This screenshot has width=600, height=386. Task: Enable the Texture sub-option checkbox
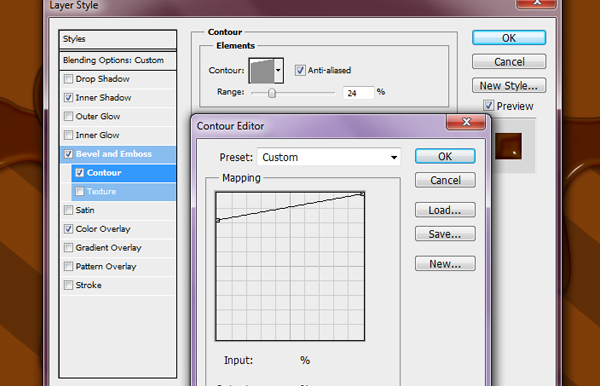pos(79,191)
